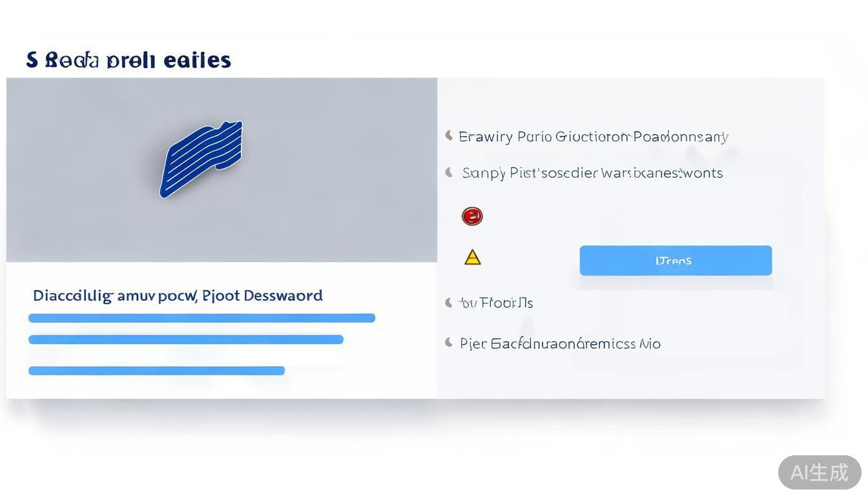Click the "S Boda proli eaites" page title
This screenshot has width=868, height=496.
coord(129,60)
